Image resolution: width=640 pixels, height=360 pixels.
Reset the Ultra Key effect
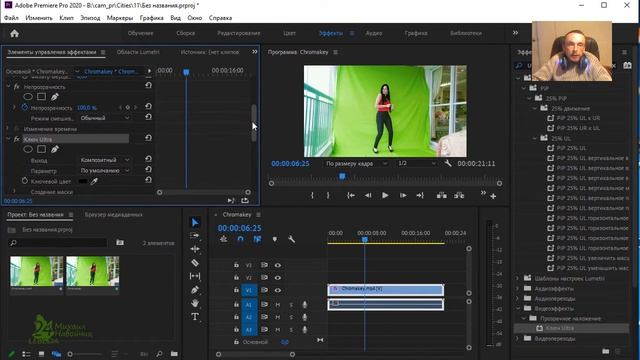tap(149, 138)
